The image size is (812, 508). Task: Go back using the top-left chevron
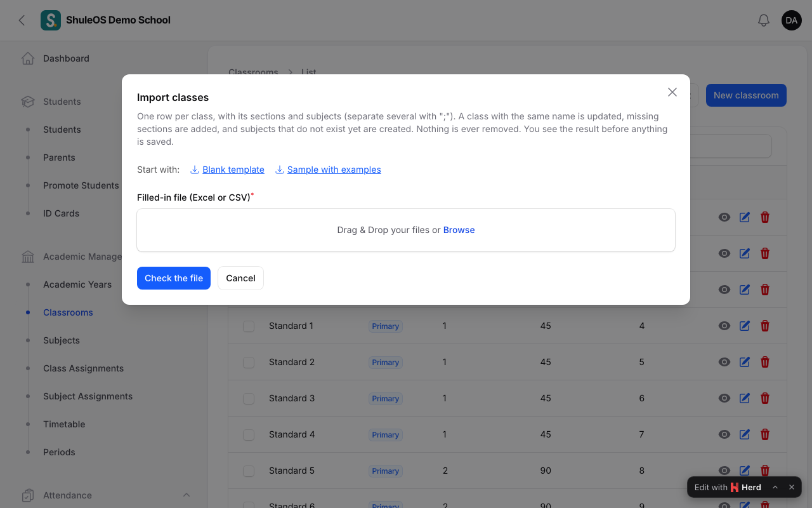(22, 20)
